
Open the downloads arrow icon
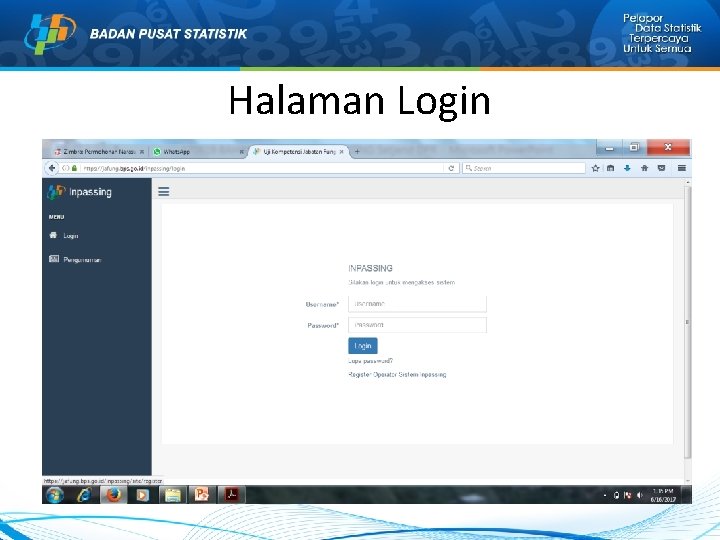(x=627, y=168)
